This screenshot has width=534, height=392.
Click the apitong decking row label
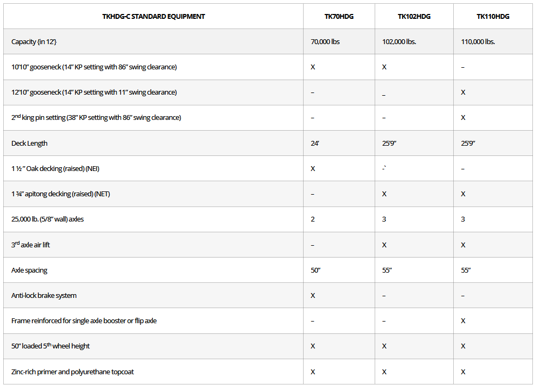61,194
